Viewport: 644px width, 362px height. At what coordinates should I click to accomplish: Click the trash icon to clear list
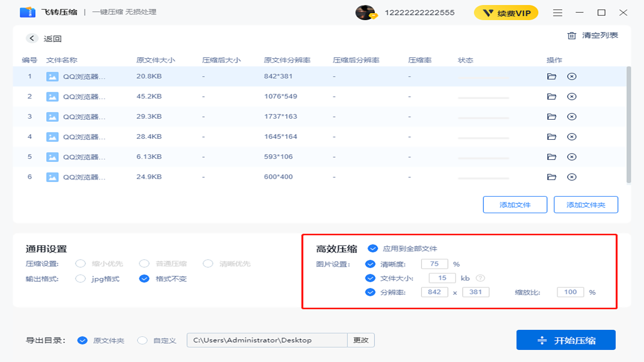(x=572, y=36)
